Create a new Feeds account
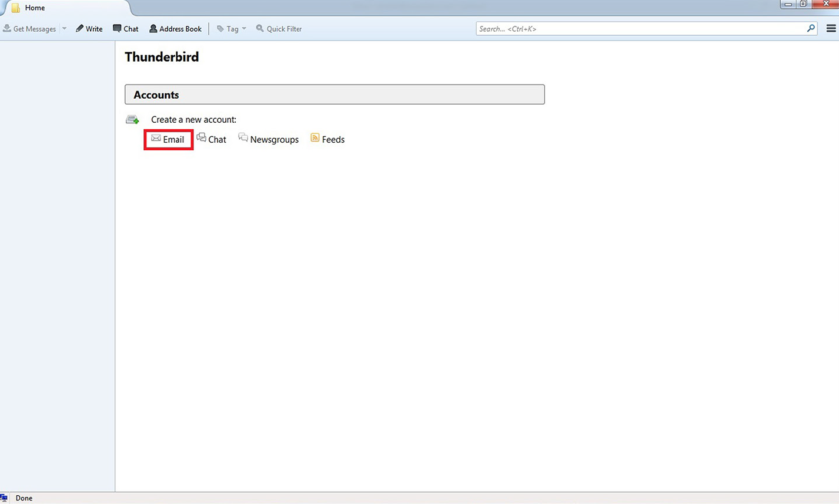839x504 pixels. (x=327, y=139)
